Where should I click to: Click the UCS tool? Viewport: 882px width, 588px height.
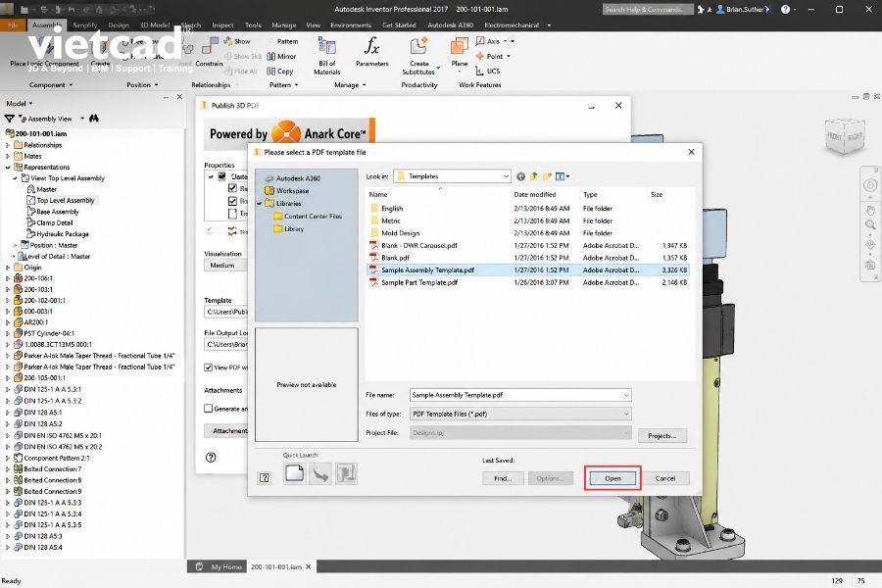487,71
